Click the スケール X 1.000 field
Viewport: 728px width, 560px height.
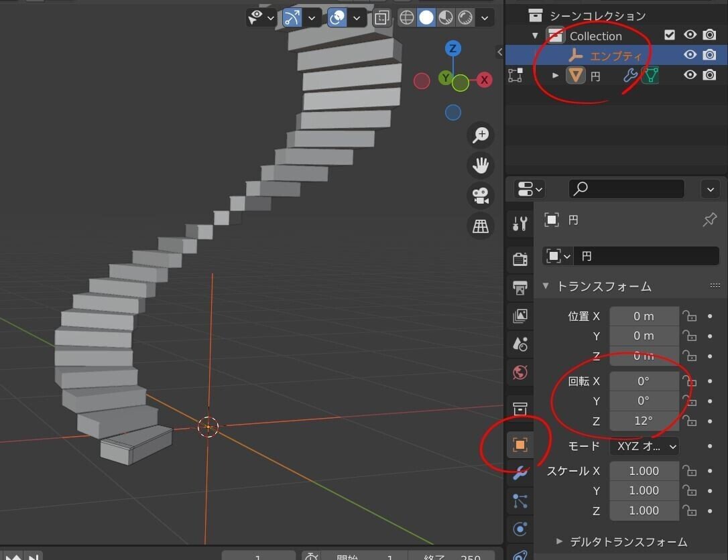tap(644, 471)
